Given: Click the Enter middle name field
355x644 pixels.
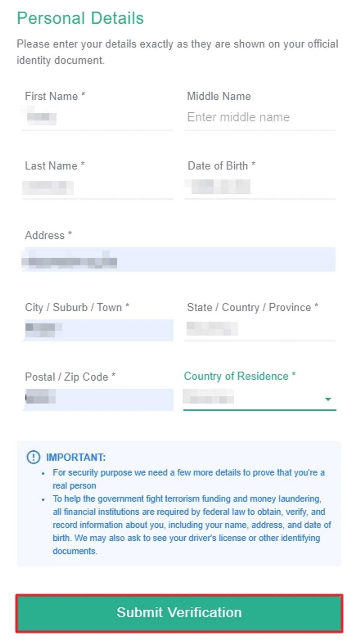Looking at the screenshot, I should 260,117.
